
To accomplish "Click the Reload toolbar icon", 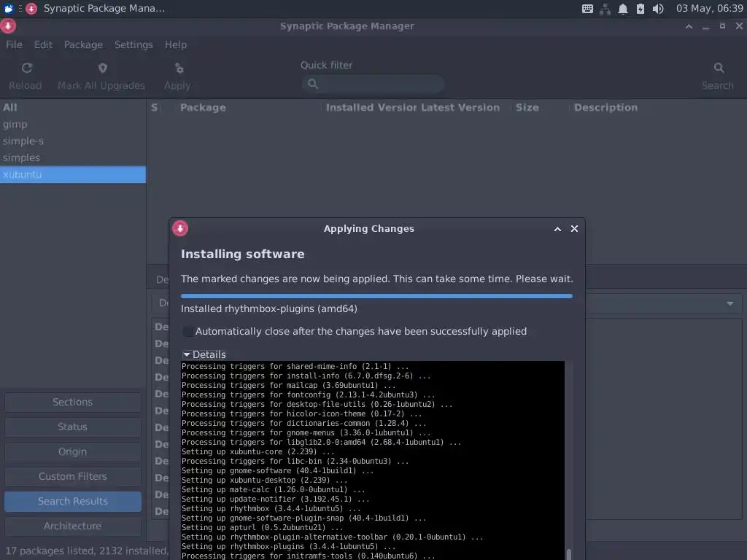I will pyautogui.click(x=27, y=68).
